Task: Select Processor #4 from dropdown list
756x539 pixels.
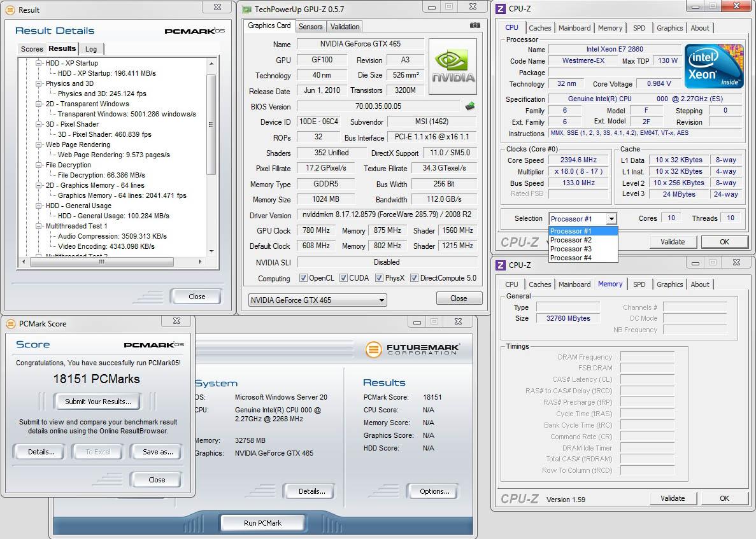Action: 583,258
